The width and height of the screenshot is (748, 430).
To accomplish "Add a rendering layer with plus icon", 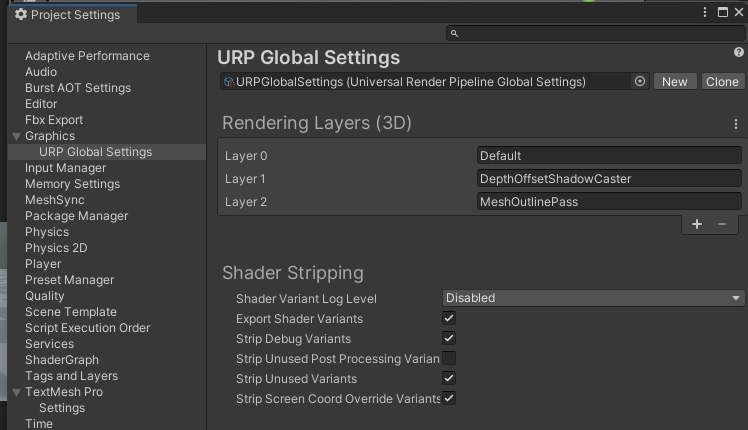I will pyautogui.click(x=697, y=225).
